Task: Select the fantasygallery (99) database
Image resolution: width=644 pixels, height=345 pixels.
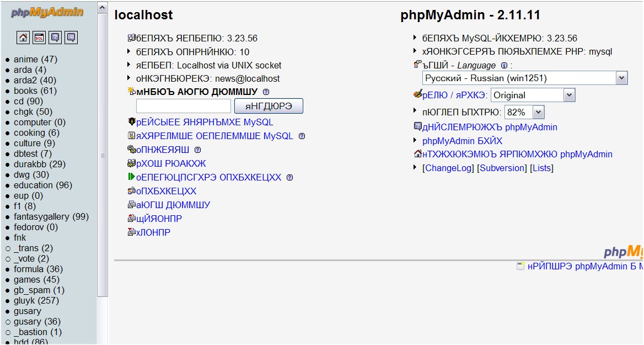Action: coord(51,217)
